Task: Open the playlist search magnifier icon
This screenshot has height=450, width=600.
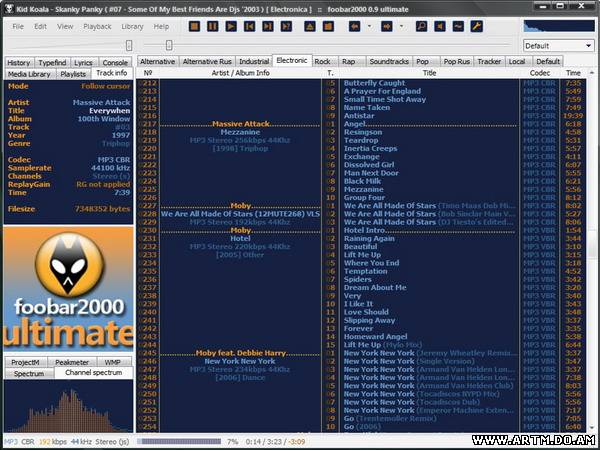Action: tap(421, 26)
